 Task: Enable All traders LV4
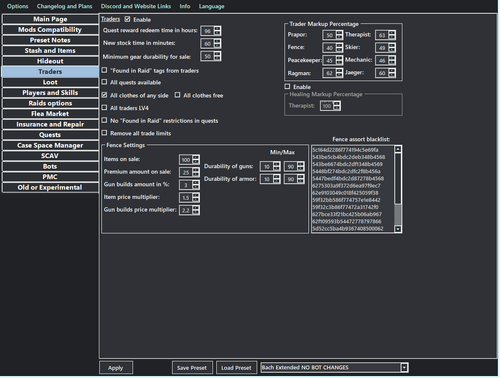[x=104, y=108]
